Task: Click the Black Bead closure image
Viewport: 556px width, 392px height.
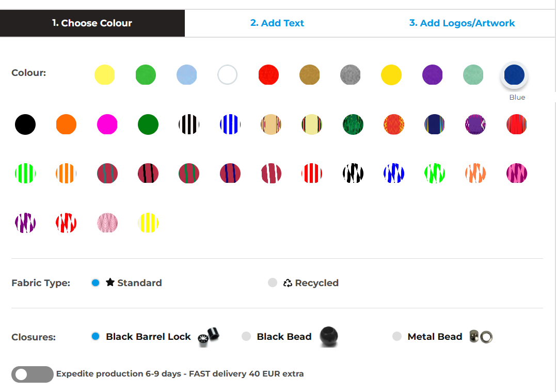Action: 328,336
